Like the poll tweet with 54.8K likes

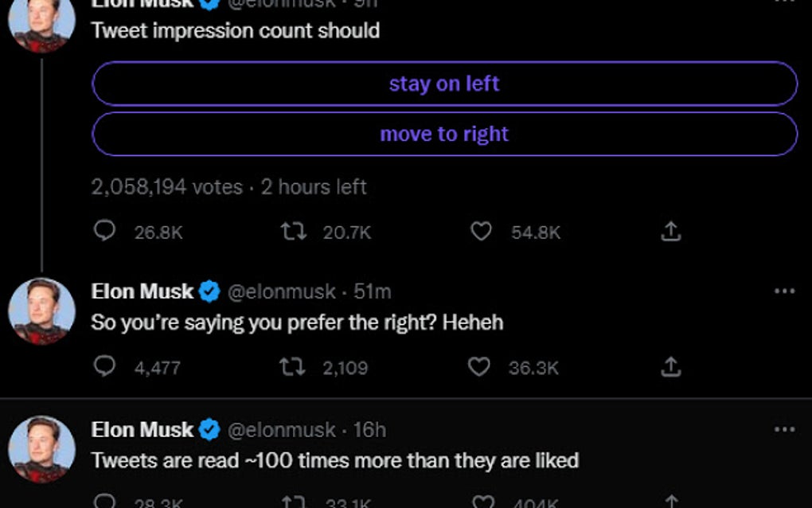tap(481, 232)
